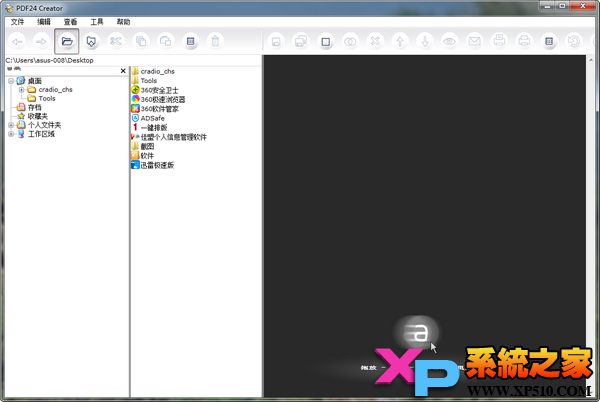Open the 查看 menu
Image resolution: width=600 pixels, height=402 pixels.
(x=70, y=22)
